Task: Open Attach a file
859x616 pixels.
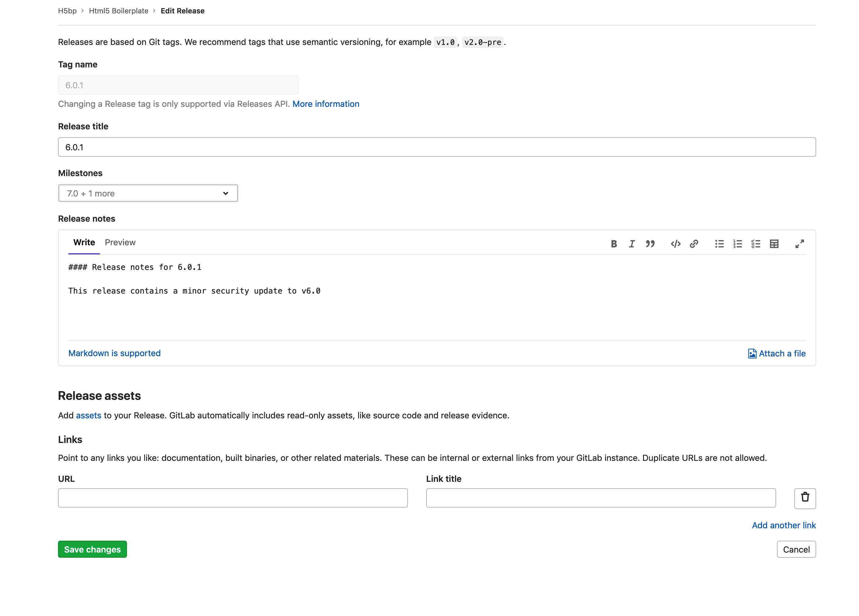Action: [x=776, y=353]
